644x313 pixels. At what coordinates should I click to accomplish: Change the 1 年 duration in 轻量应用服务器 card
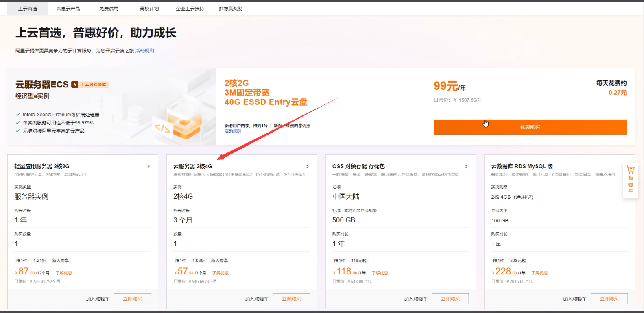coord(83,220)
